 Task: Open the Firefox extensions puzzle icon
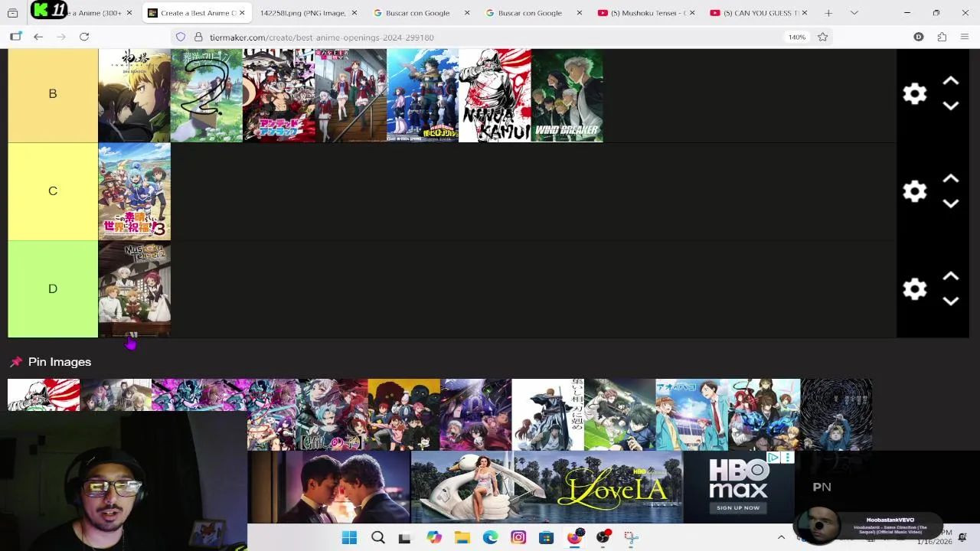click(942, 37)
